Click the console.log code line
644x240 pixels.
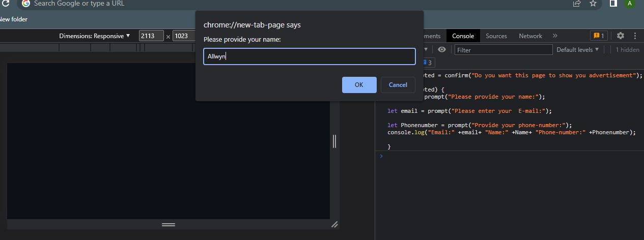point(512,132)
